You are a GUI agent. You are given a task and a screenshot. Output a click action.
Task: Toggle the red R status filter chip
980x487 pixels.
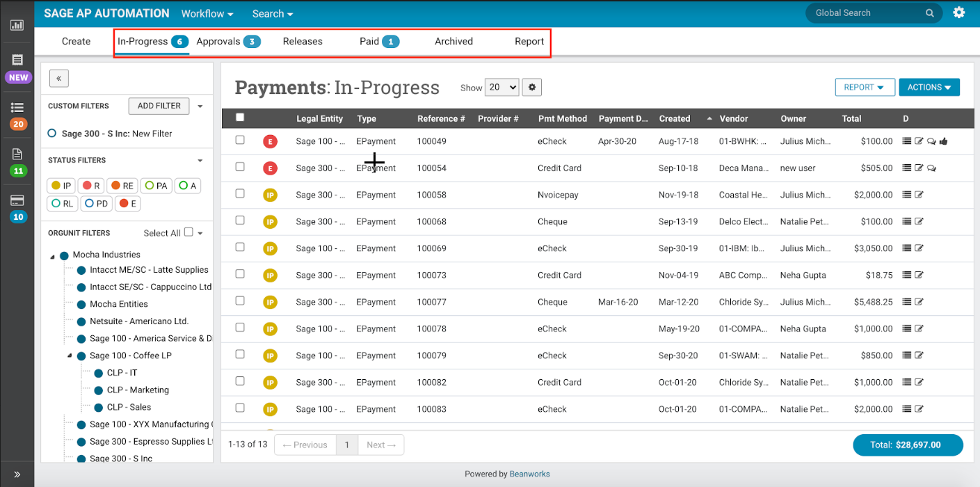pyautogui.click(x=90, y=186)
